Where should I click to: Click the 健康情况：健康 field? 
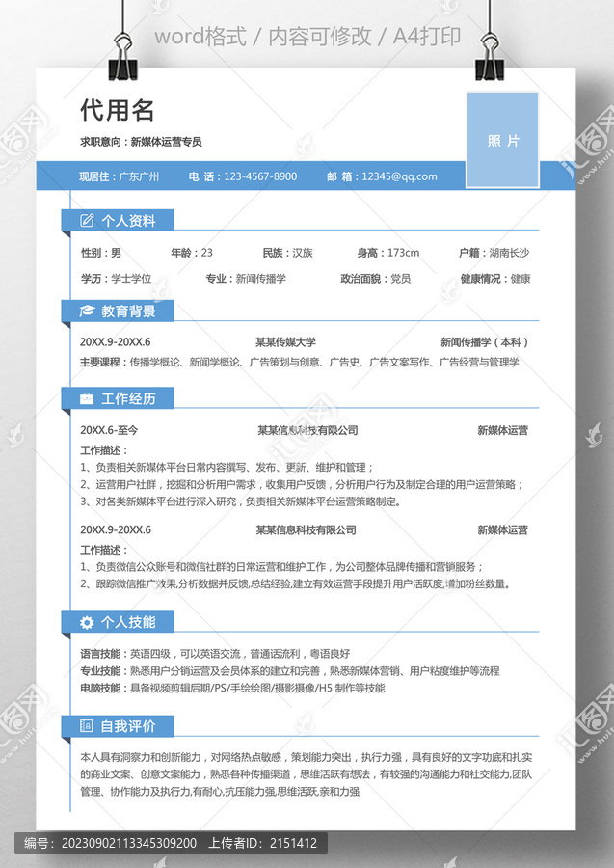click(x=495, y=279)
